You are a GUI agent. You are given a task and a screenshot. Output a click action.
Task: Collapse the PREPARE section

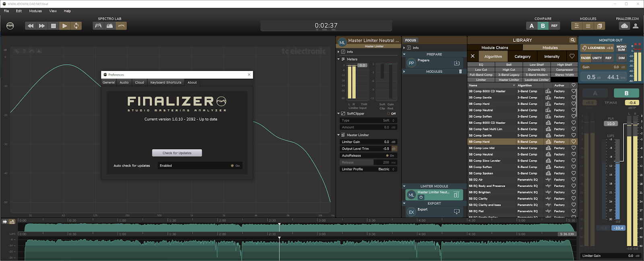pos(405,54)
